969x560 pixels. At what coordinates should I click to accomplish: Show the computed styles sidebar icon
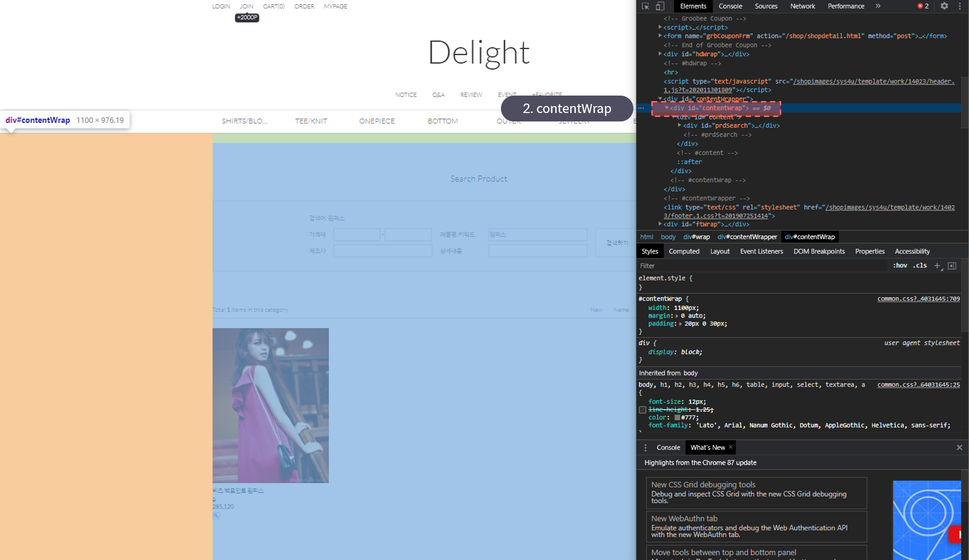click(x=952, y=266)
